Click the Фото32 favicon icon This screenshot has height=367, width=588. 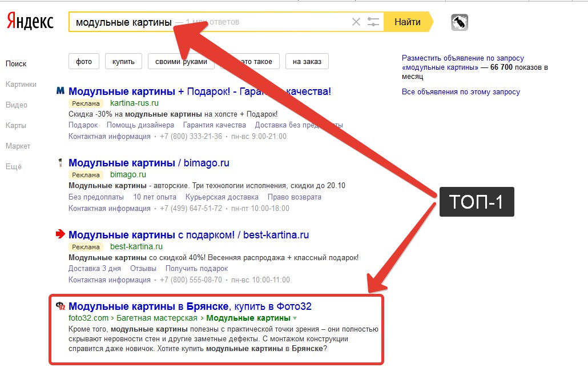click(x=61, y=306)
